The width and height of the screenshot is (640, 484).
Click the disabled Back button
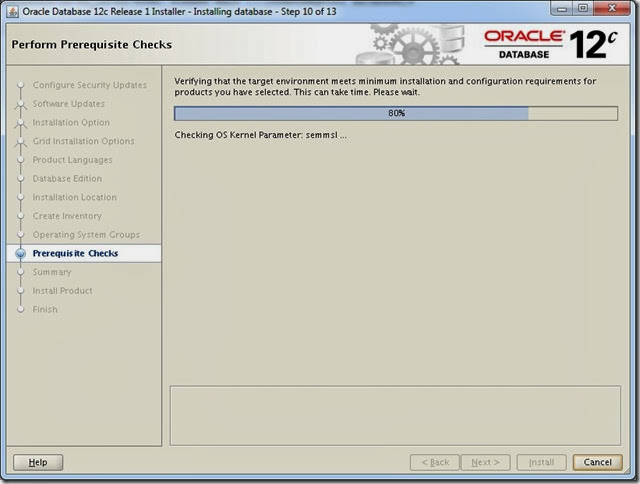[x=435, y=462]
